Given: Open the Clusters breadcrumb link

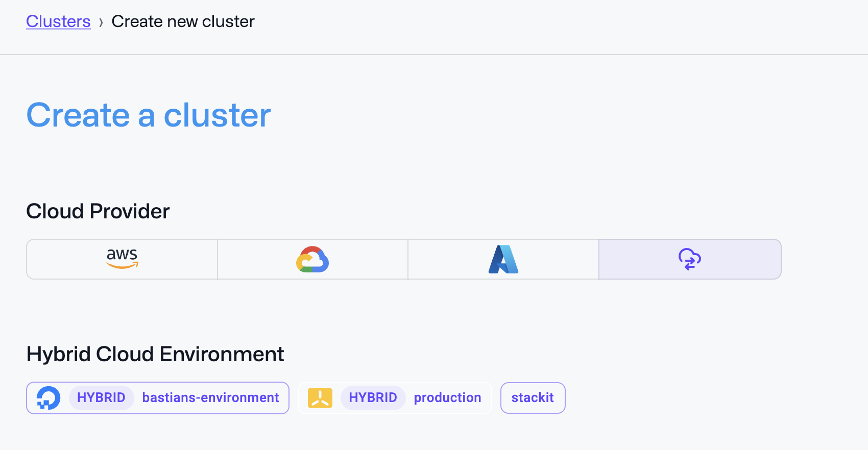Looking at the screenshot, I should 58,21.
